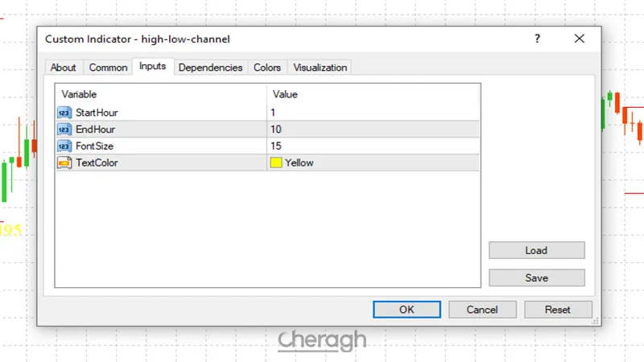Open the About tab
Viewport: 644px width, 362px height.
pos(63,68)
